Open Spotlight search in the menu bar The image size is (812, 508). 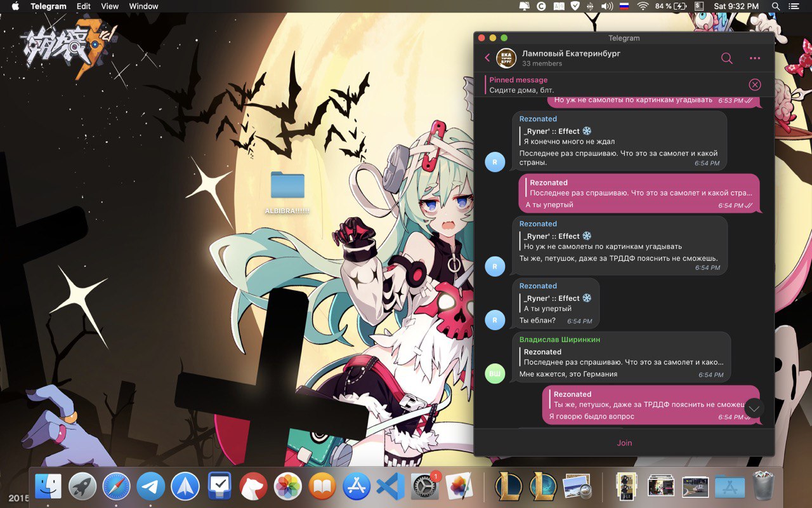(776, 6)
